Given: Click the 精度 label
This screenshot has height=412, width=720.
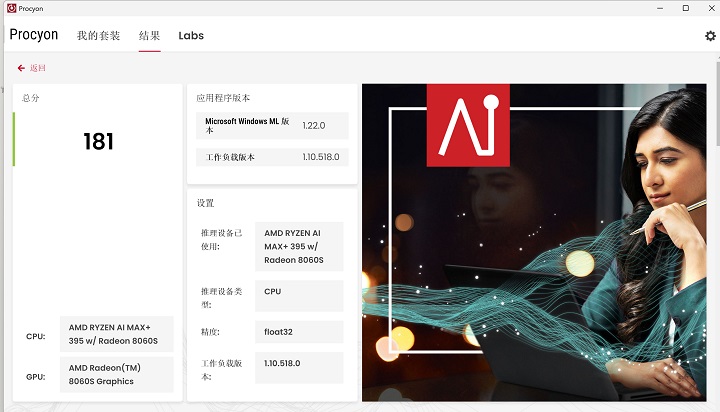Looking at the screenshot, I should click(x=210, y=332).
